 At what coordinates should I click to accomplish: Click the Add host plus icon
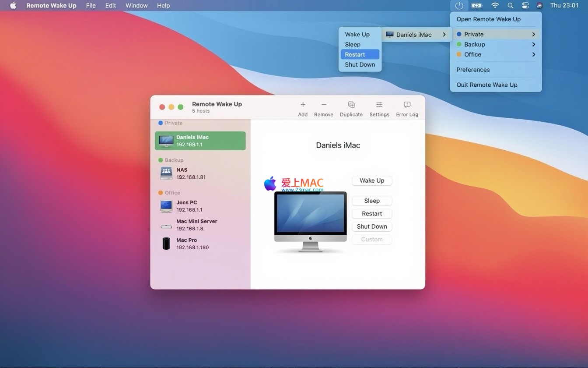303,105
